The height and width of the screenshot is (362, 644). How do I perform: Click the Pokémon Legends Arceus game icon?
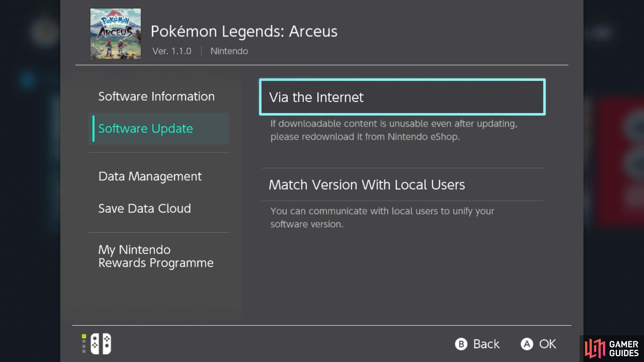click(x=115, y=34)
